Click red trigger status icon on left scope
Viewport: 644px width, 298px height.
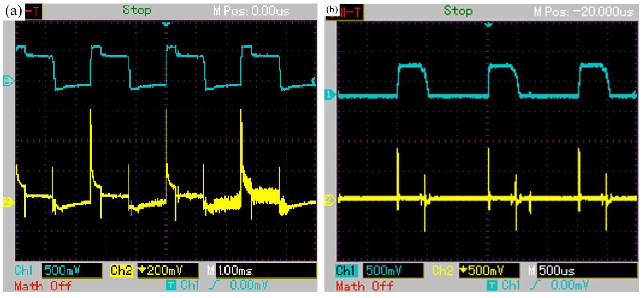(x=33, y=11)
